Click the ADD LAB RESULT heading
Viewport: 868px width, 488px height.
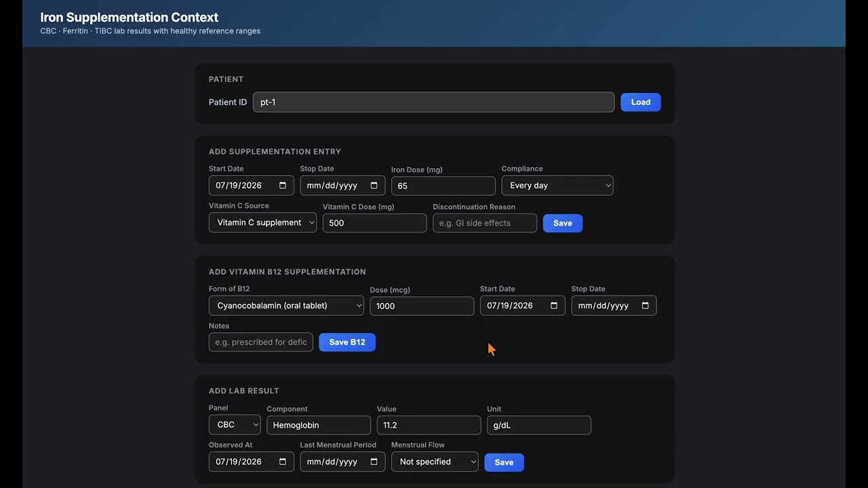tap(244, 391)
